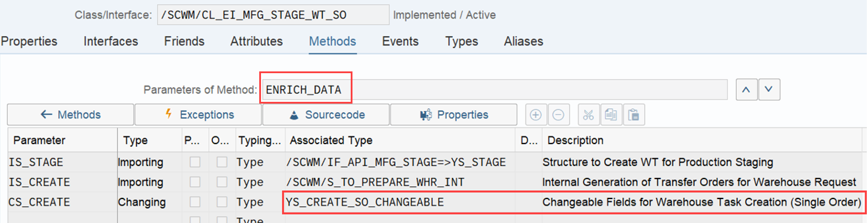This screenshot has width=868, height=223.
Task: Click the insert row plus icon
Action: click(x=535, y=115)
